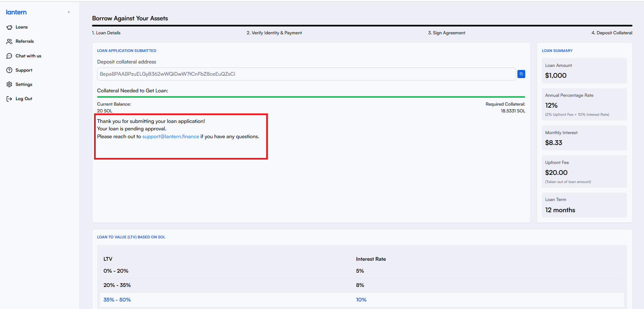Click the Log Out arrow icon
This screenshot has width=644, height=309.
9,99
